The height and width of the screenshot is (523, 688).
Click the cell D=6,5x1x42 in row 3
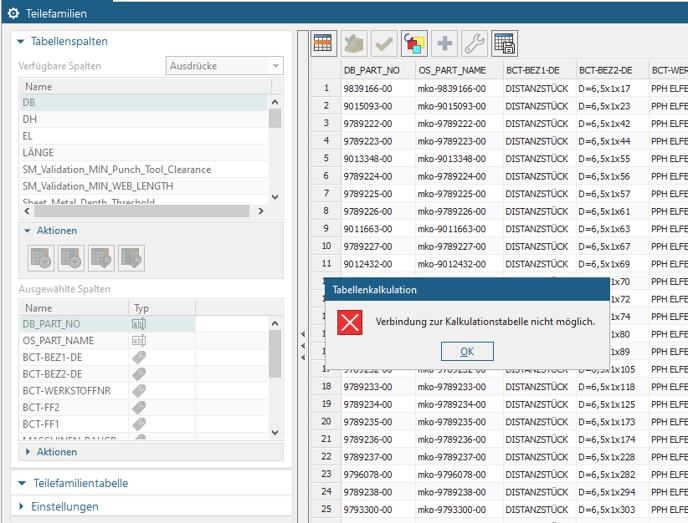[x=613, y=124]
